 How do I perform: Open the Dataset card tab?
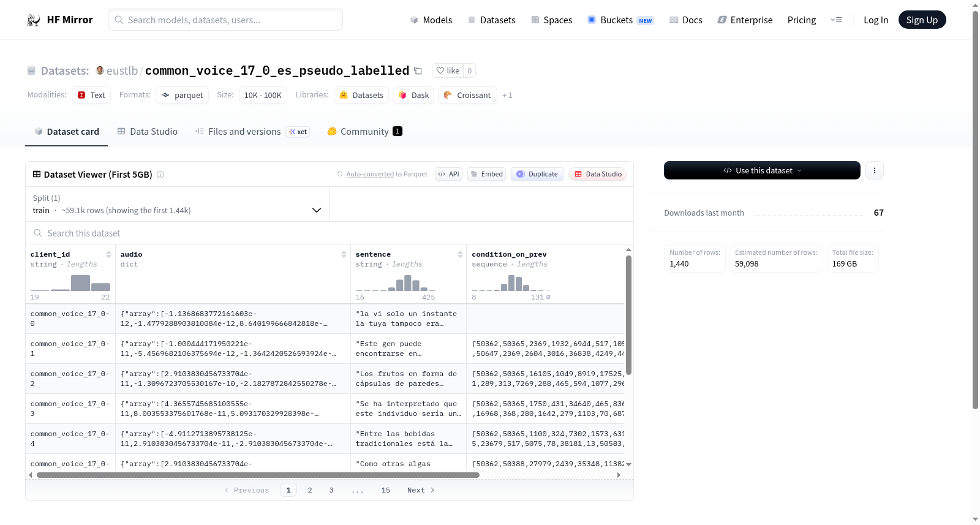point(66,132)
